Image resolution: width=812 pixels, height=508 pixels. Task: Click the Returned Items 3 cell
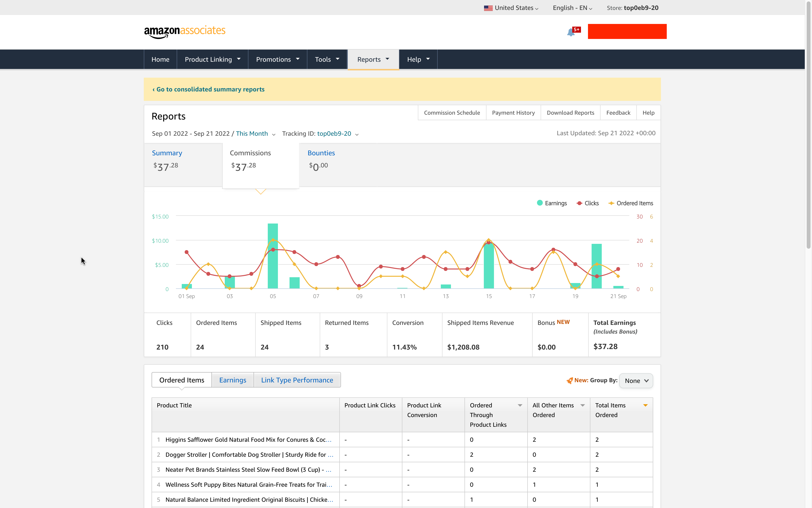click(x=354, y=335)
